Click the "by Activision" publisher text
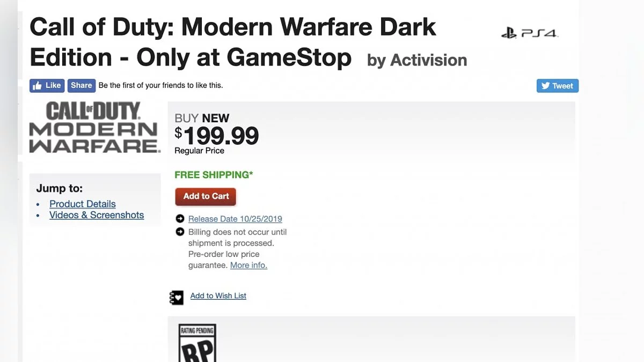Image resolution: width=644 pixels, height=362 pixels. (x=417, y=61)
